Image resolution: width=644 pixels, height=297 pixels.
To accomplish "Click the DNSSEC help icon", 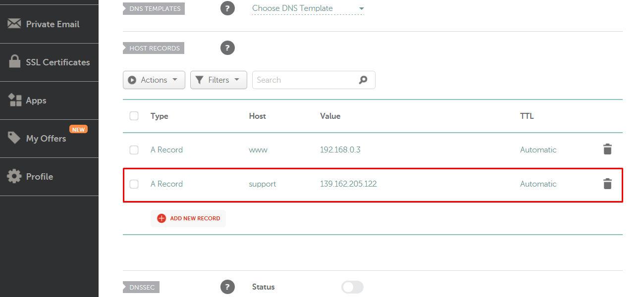I will [227, 287].
